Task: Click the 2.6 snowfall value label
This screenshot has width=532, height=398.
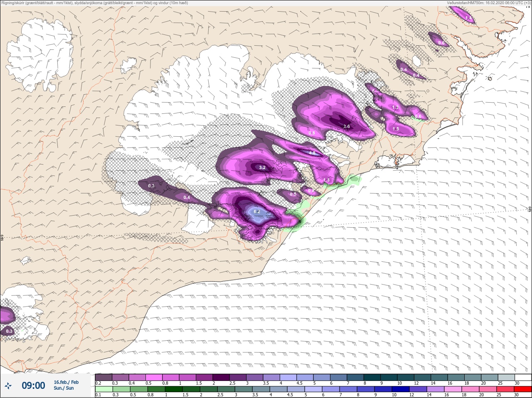Action: tap(347, 126)
